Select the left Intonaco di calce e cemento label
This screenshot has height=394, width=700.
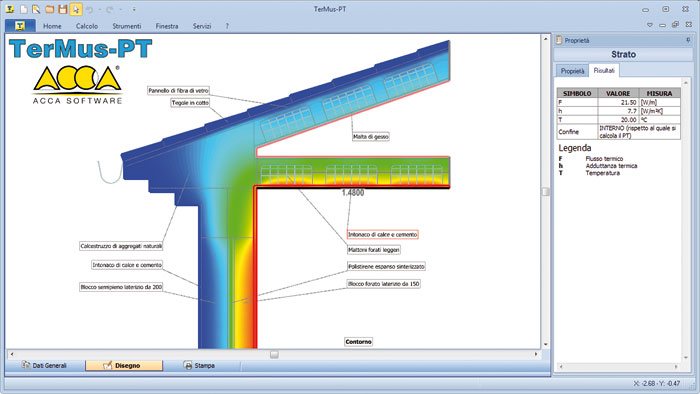pyautogui.click(x=127, y=265)
